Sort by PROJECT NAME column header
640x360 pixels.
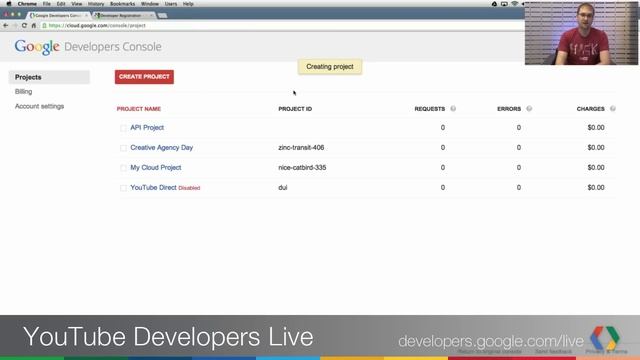click(x=139, y=109)
